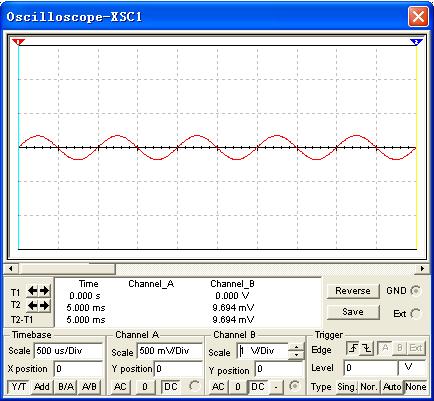Set Channel A coupling to 0

pos(145,387)
